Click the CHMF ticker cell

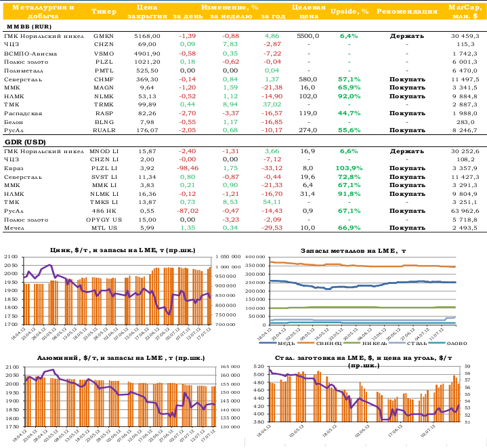[104, 79]
